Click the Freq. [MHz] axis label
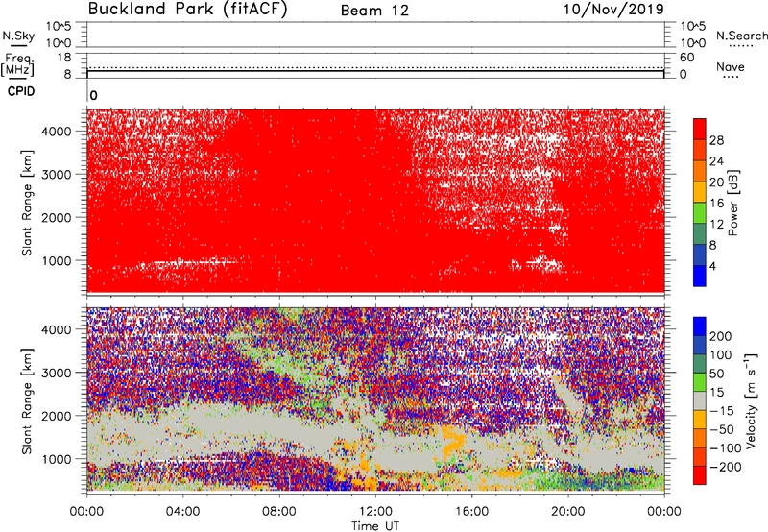This screenshot has height=532, width=768. (x=17, y=65)
